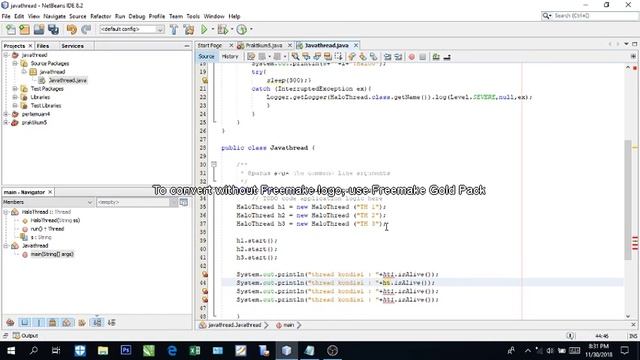This screenshot has width=640, height=360.
Task: Click the Open Project toolbar icon
Action: coord(39,29)
